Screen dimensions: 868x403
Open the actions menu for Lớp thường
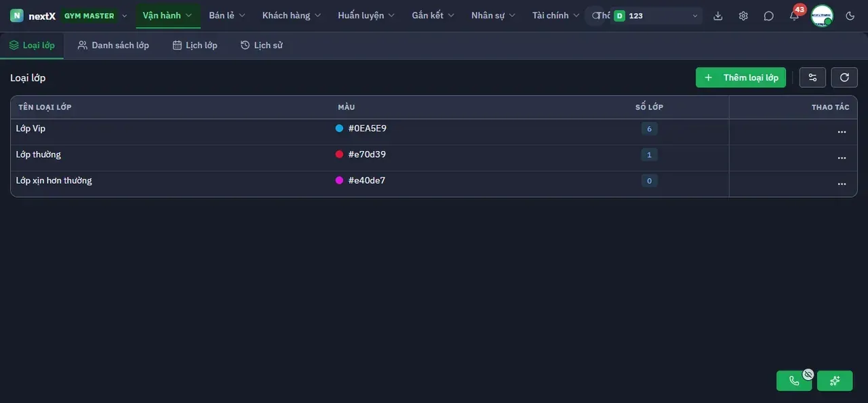(842, 158)
